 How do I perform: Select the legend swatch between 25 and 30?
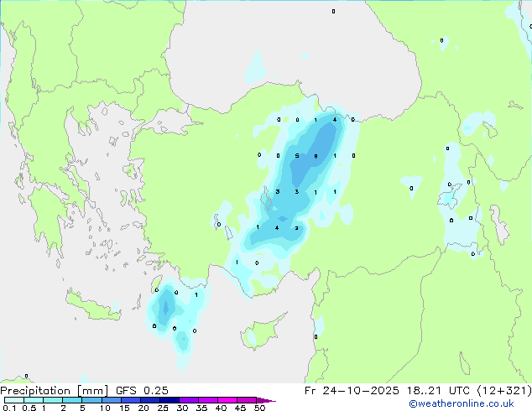tap(169, 400)
